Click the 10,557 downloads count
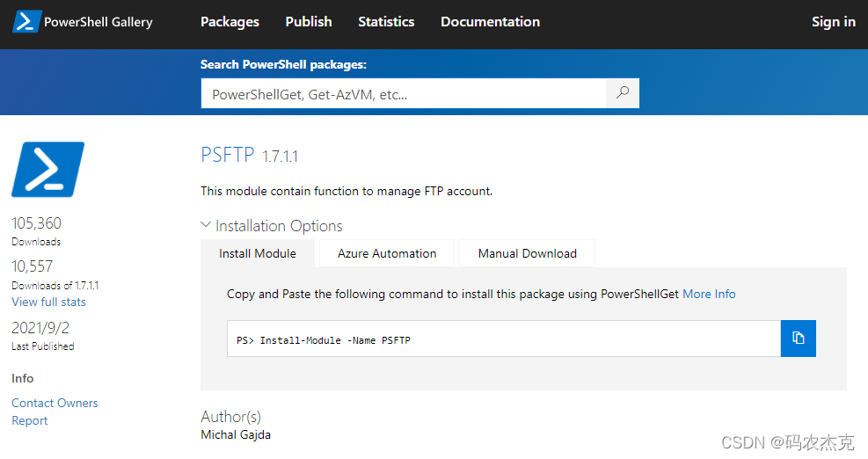 [33, 266]
